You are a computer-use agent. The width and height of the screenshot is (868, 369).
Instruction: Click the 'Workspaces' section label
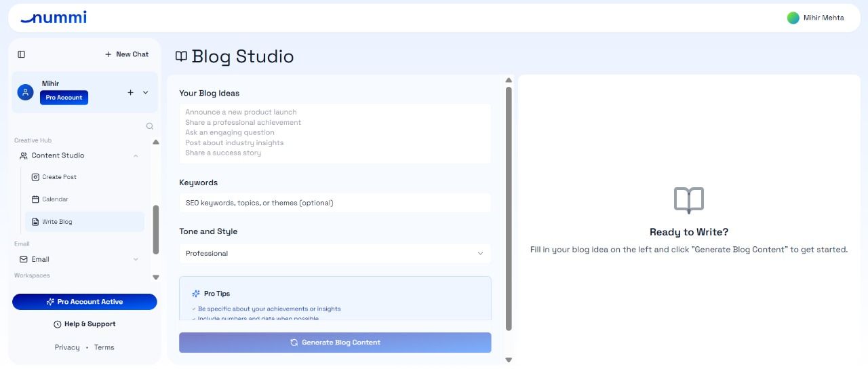(x=32, y=275)
